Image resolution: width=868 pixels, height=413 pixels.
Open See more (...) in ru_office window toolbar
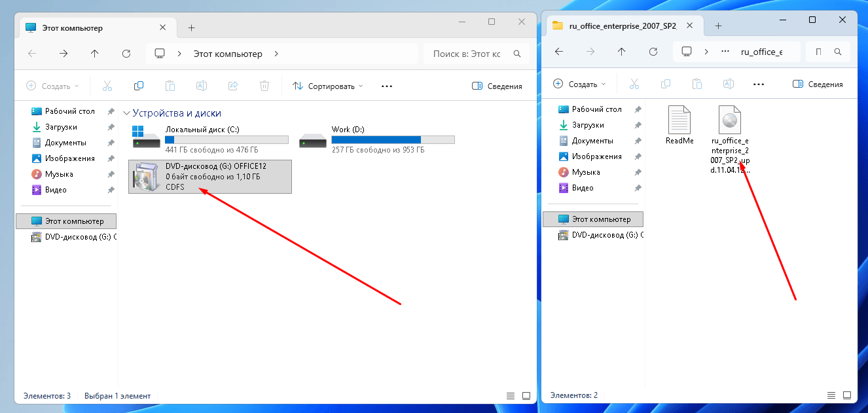(759, 84)
